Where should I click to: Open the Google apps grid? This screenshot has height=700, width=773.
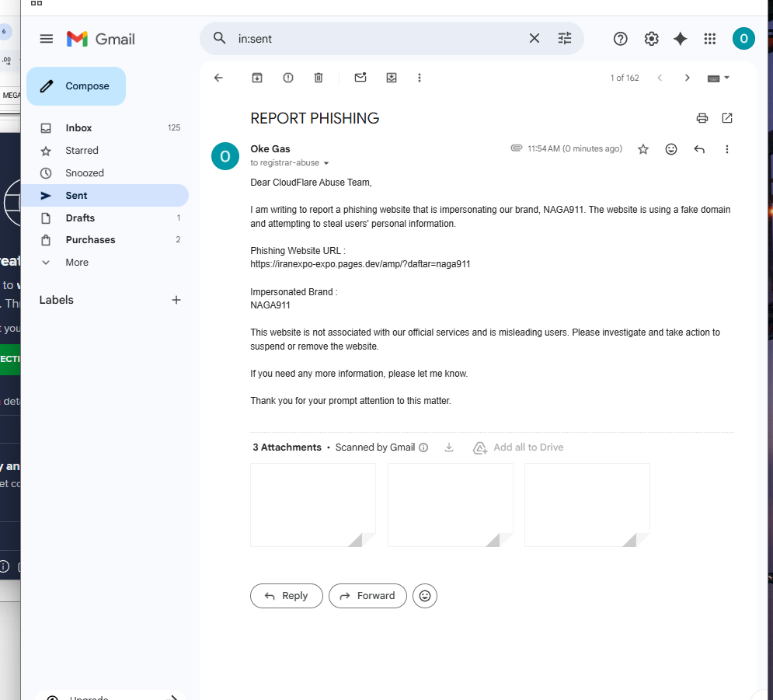(x=710, y=38)
